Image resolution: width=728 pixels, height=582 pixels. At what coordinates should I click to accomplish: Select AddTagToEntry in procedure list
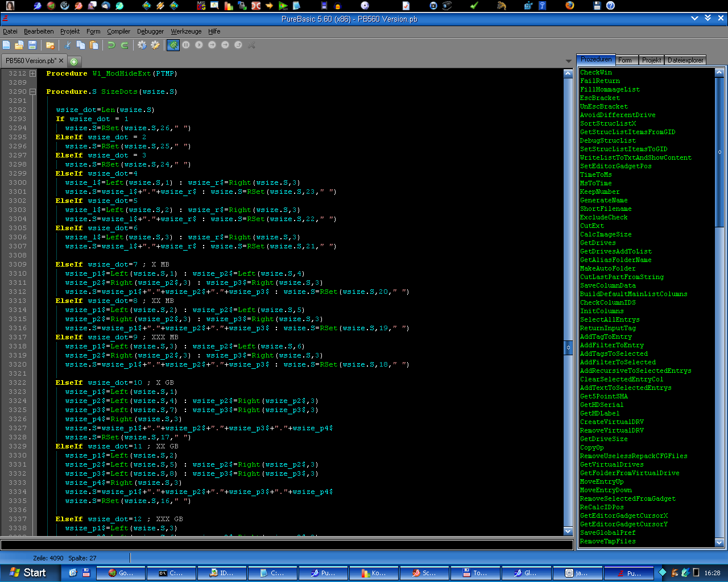606,336
